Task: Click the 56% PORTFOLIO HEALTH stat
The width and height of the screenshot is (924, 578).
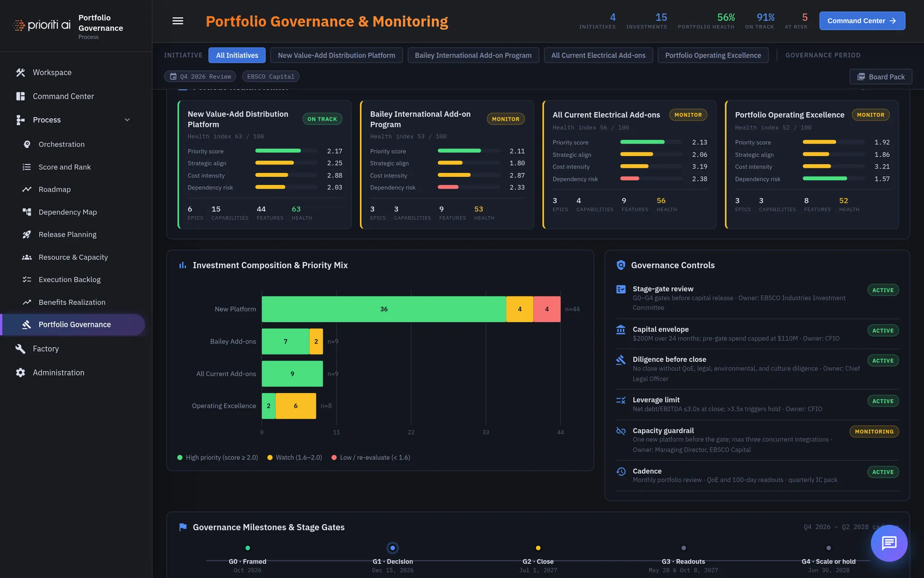Action: point(706,21)
